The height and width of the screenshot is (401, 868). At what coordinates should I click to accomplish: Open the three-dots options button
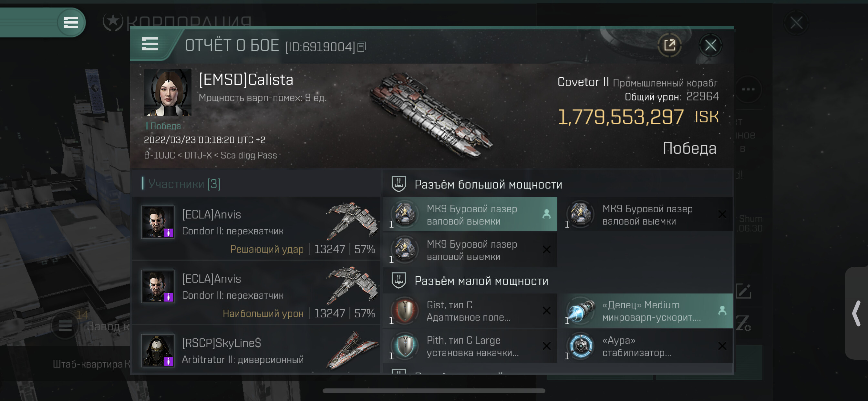(748, 89)
